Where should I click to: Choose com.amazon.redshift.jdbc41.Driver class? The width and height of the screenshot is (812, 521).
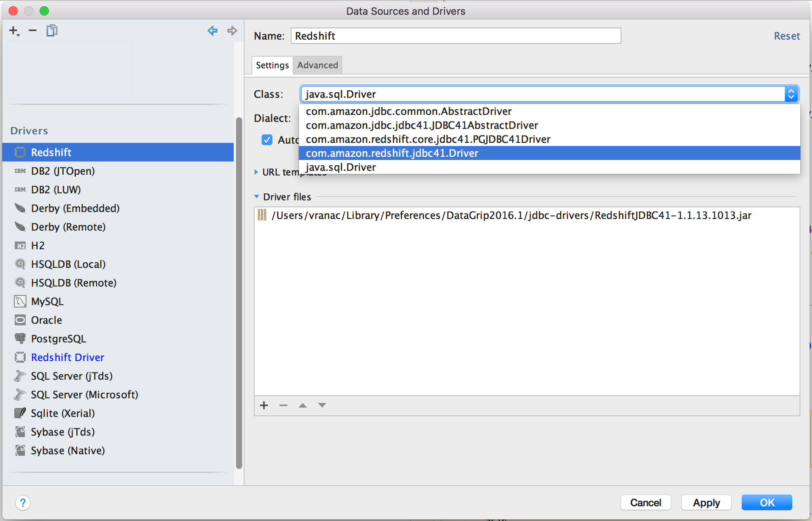[x=549, y=153]
